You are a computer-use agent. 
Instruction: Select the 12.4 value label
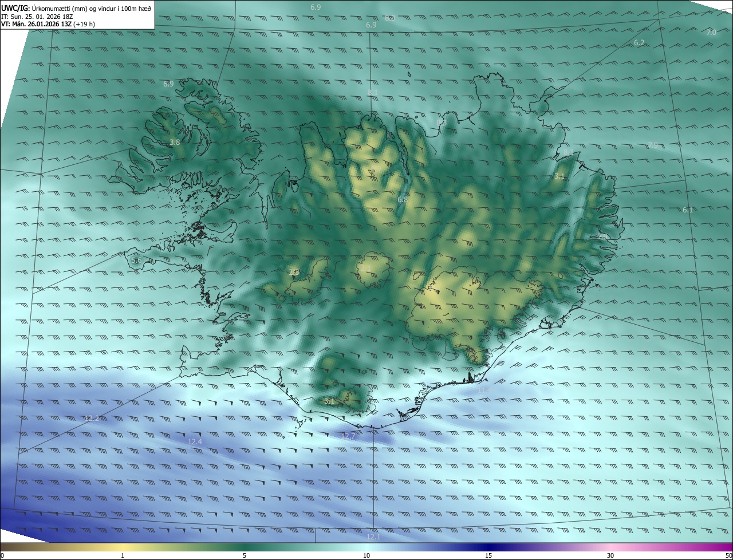click(195, 441)
